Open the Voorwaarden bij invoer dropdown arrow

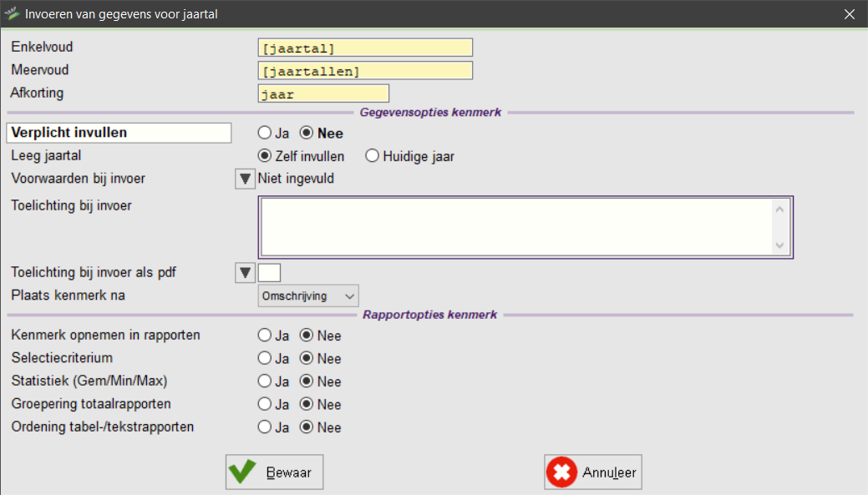pos(245,179)
